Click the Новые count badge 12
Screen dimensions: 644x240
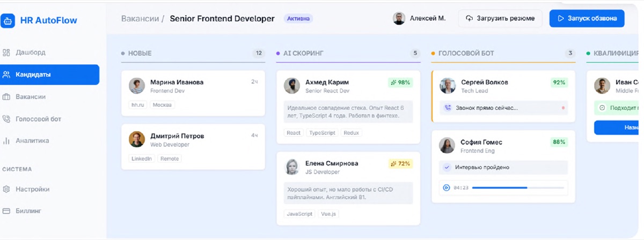(x=259, y=54)
